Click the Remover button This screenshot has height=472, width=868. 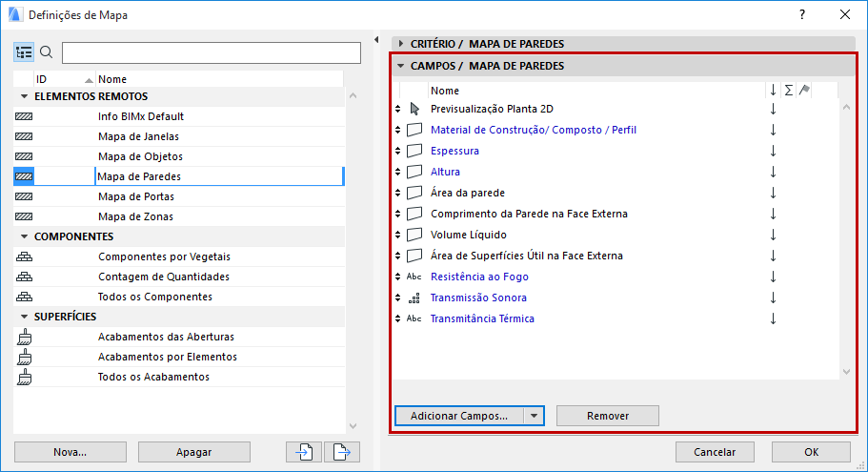pyautogui.click(x=607, y=416)
